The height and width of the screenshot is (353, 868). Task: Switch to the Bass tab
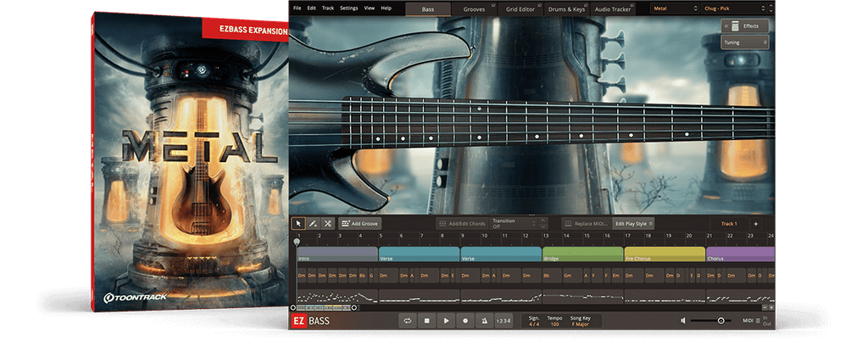pyautogui.click(x=428, y=8)
